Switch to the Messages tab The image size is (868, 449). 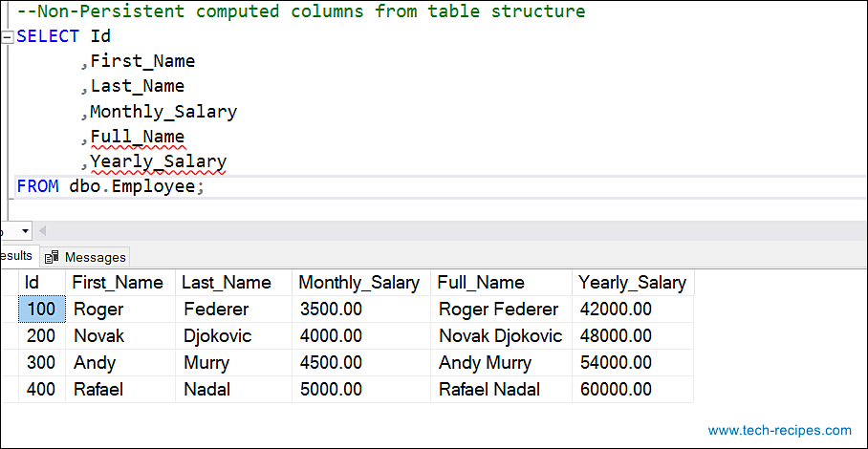pos(86,257)
